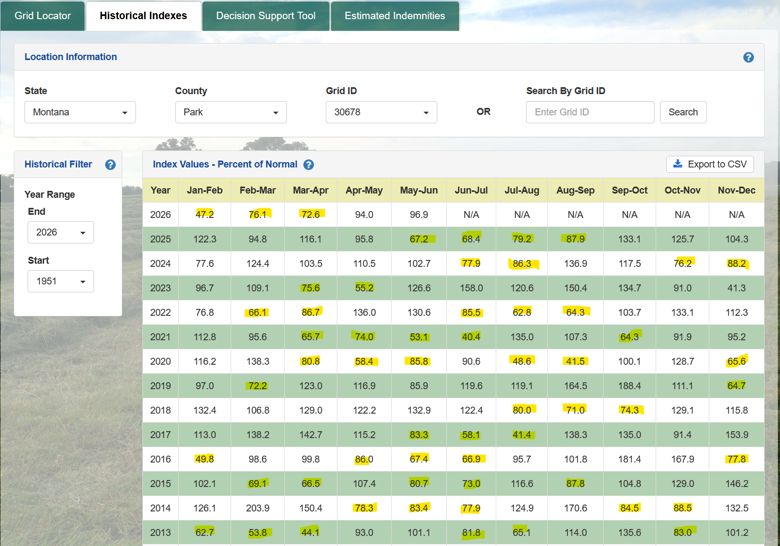Image resolution: width=780 pixels, height=546 pixels.
Task: Export table to CSV
Action: click(x=710, y=164)
